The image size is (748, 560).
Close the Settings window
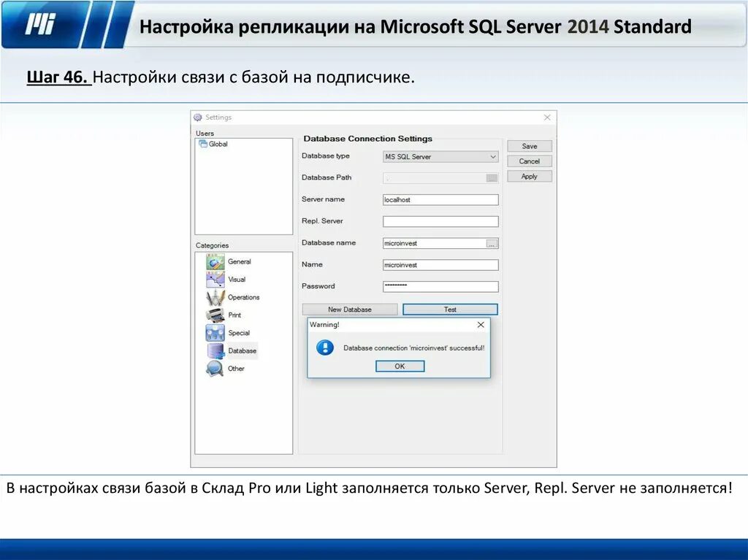click(547, 118)
